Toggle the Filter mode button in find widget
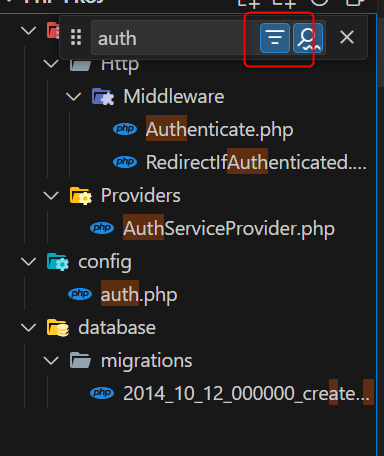This screenshot has height=456, width=384. pyautogui.click(x=275, y=38)
